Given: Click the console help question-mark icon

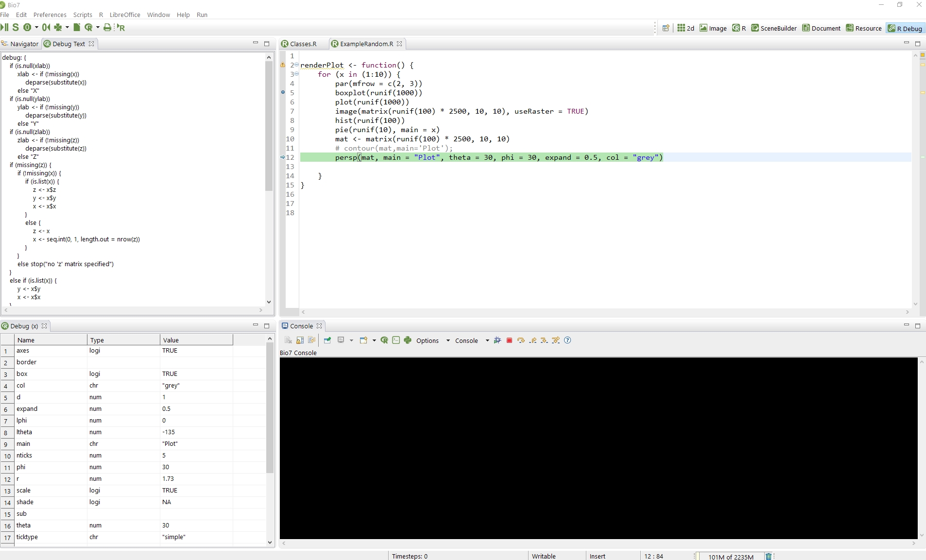Looking at the screenshot, I should pyautogui.click(x=567, y=340).
